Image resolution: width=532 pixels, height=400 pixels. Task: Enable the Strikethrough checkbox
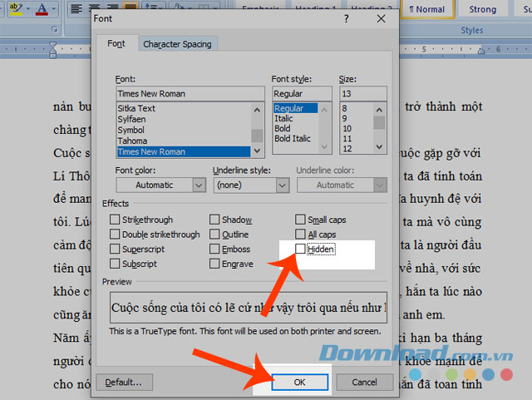tap(115, 220)
